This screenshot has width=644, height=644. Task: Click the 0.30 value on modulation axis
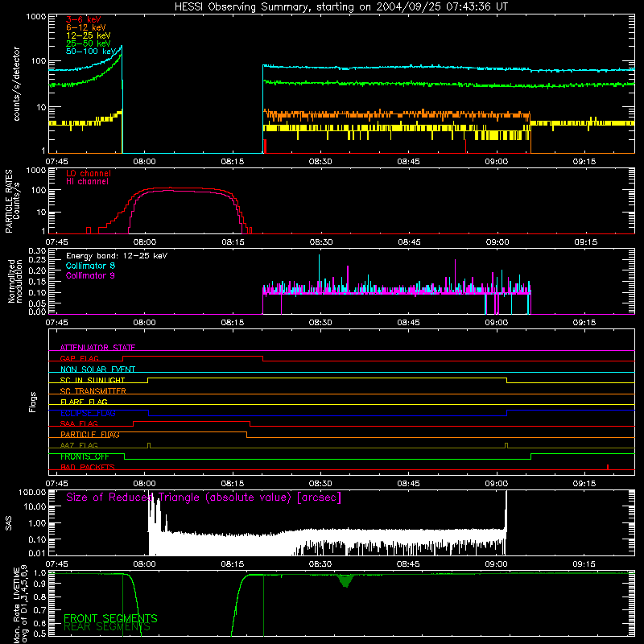pyautogui.click(x=38, y=251)
